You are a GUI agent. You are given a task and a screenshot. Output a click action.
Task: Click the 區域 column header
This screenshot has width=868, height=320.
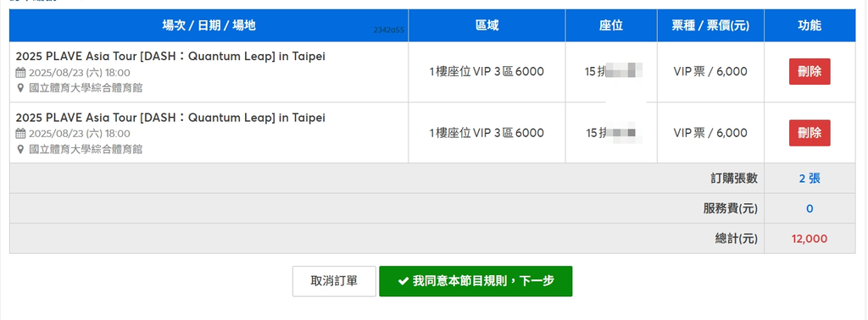pos(487,25)
